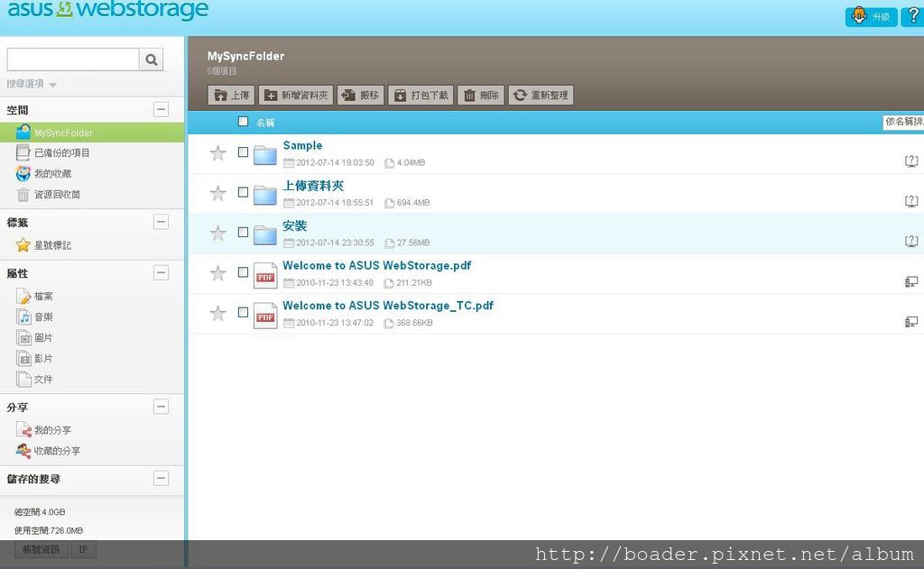Filter by 音樂 music files
The width and height of the screenshot is (924, 569).
(x=34, y=317)
